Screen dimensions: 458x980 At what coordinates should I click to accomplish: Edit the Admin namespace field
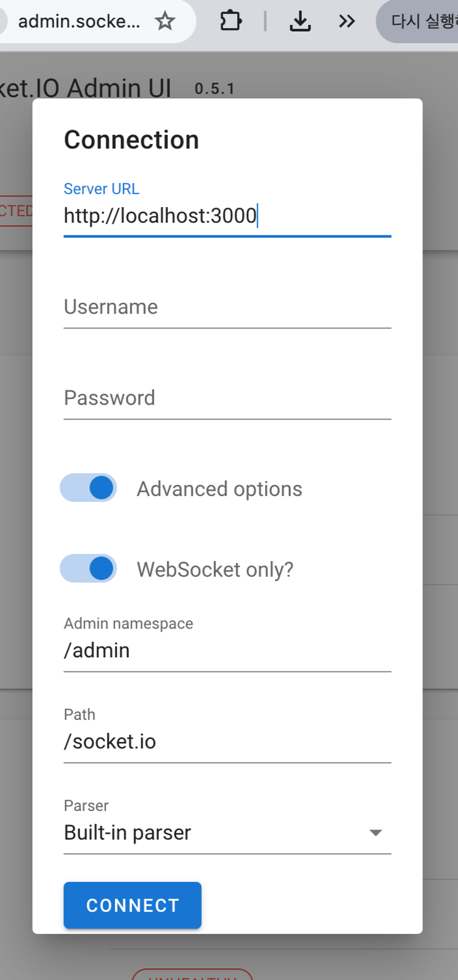tap(227, 651)
